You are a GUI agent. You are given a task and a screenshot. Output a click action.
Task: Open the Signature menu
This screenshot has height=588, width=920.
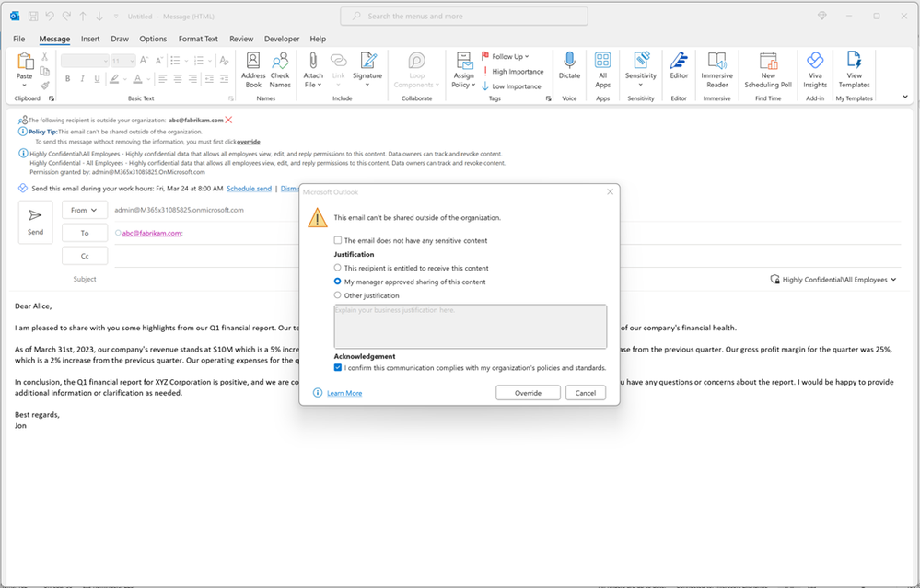[367, 70]
